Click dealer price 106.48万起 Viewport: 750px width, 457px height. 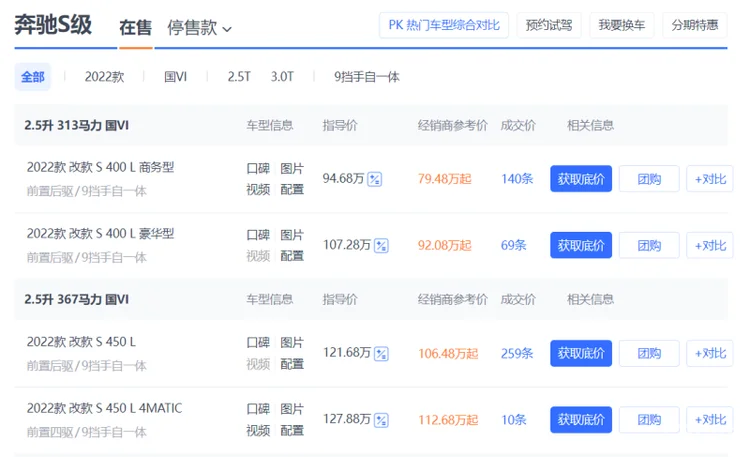448,354
